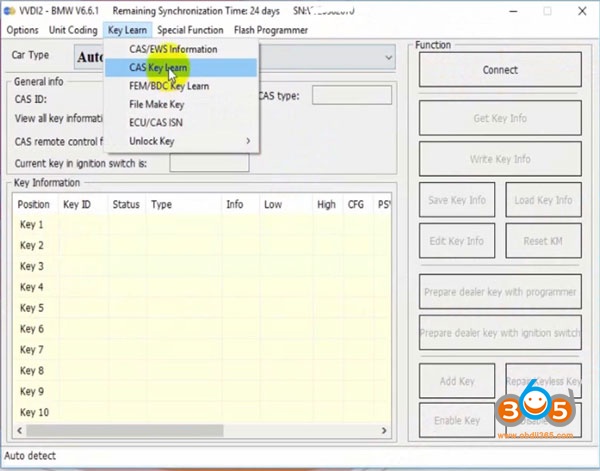Click the Position column header
Screen dimensions: 600x471
click(34, 205)
